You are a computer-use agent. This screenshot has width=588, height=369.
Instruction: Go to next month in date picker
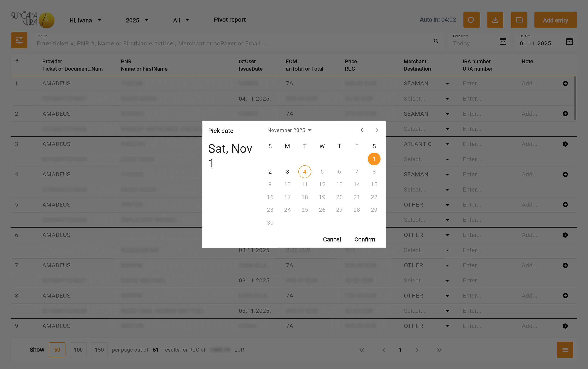coord(376,130)
